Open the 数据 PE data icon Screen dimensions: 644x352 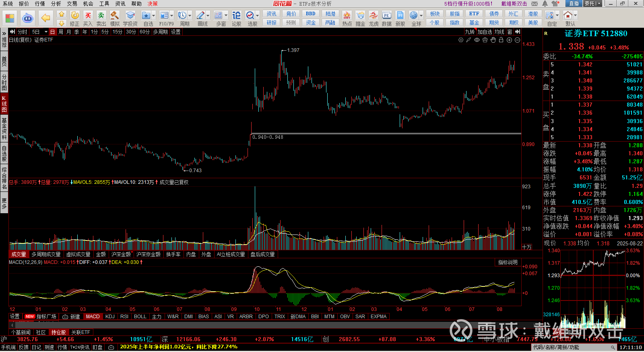coord(387,15)
